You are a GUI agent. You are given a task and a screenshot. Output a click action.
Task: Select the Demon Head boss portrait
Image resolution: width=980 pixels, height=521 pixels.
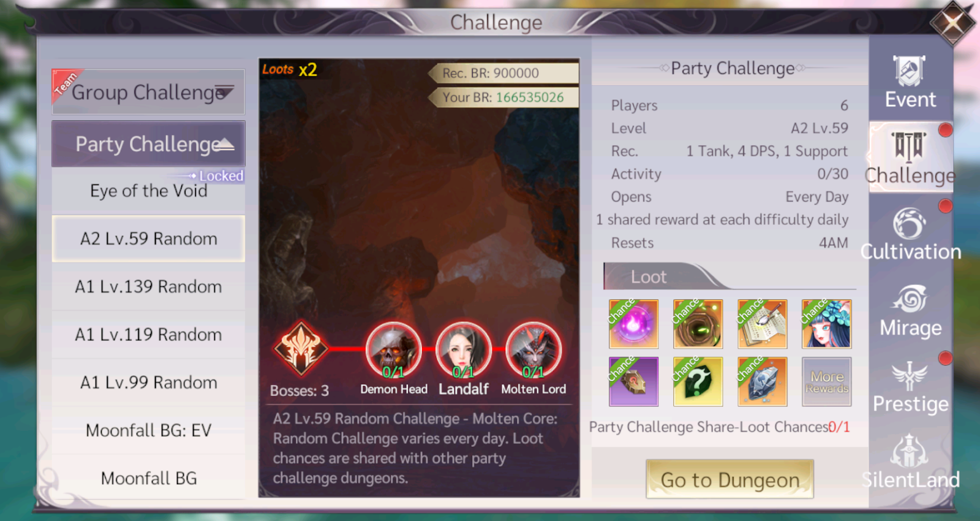point(393,350)
